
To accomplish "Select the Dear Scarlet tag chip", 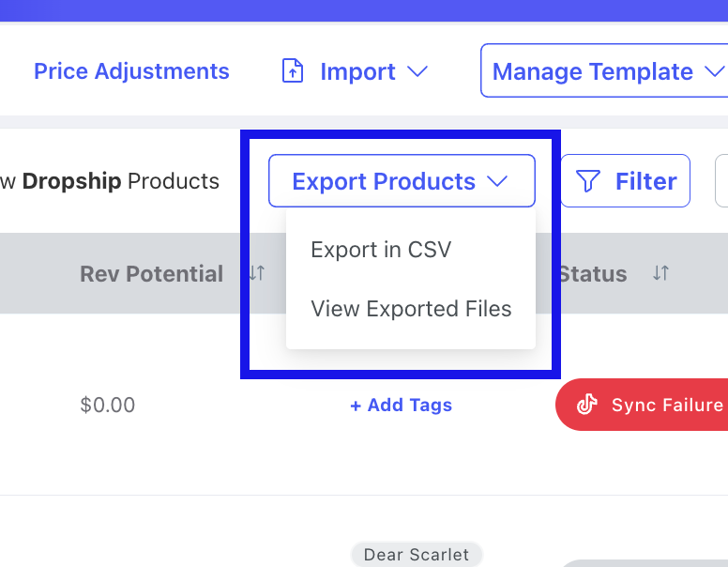I will click(416, 554).
